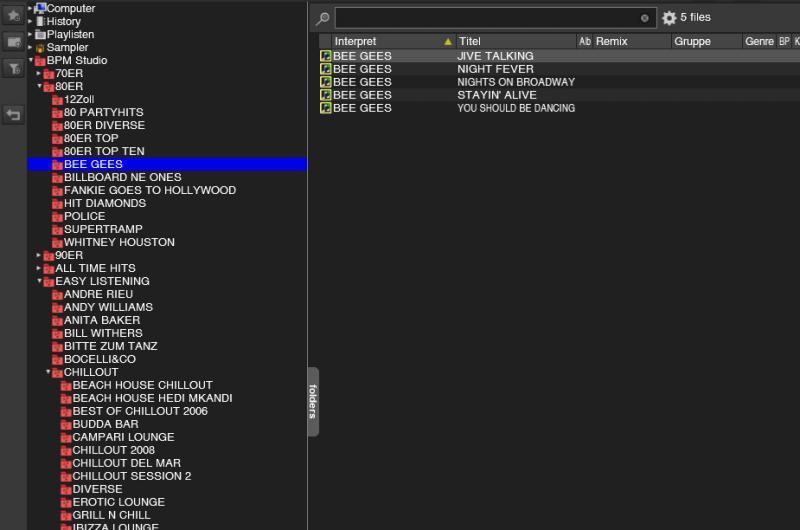Image resolution: width=800 pixels, height=530 pixels.
Task: Open the BITTE ZUM TANZ folder
Action: point(111,346)
